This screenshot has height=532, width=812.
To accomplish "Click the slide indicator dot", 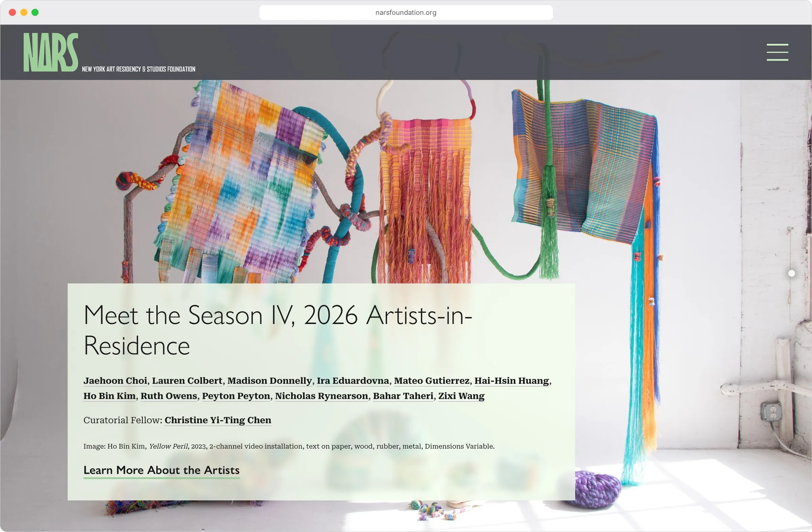I will pos(791,273).
